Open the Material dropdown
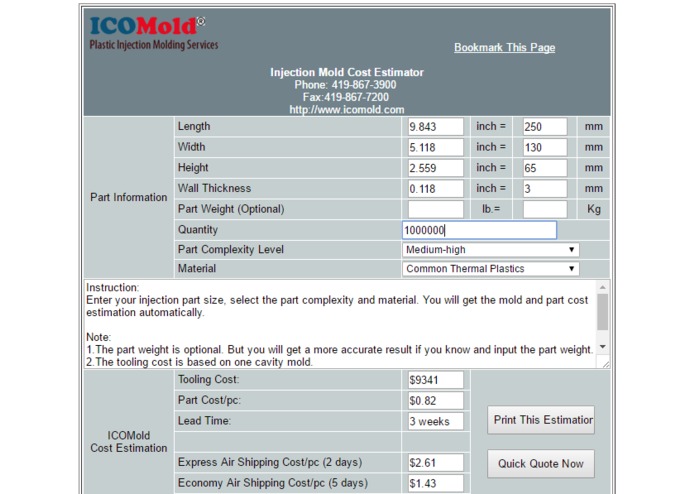Viewport: 695px width, 494px height. coord(491,269)
